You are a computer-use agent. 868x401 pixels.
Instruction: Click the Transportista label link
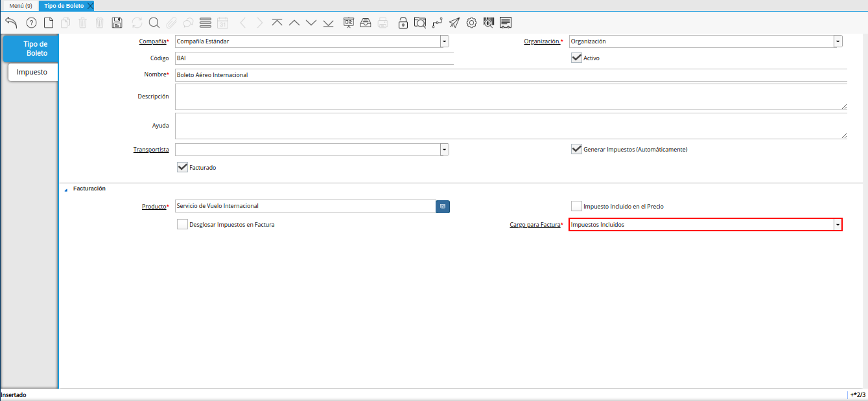click(150, 150)
